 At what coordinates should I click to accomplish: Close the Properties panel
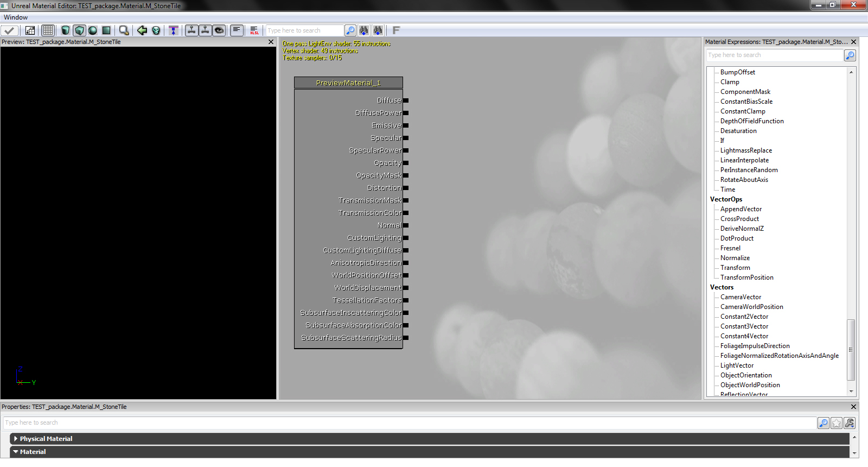pos(854,407)
